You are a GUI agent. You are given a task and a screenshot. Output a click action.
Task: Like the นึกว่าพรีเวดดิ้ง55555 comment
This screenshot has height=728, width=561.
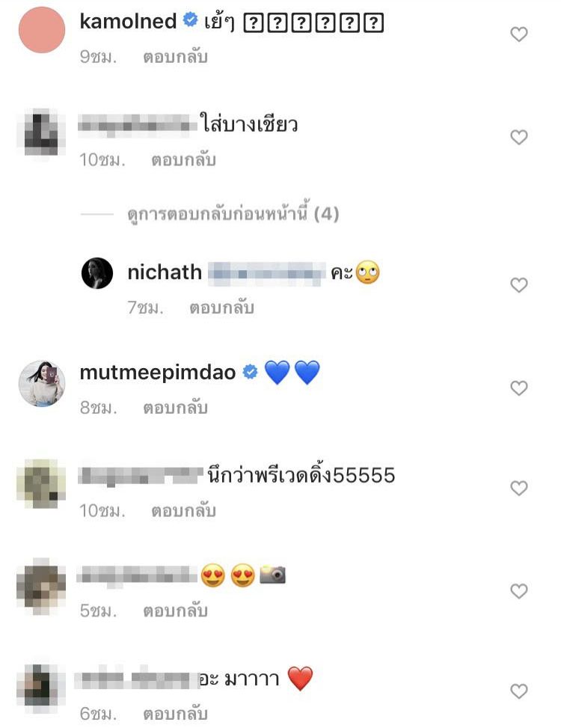click(519, 489)
